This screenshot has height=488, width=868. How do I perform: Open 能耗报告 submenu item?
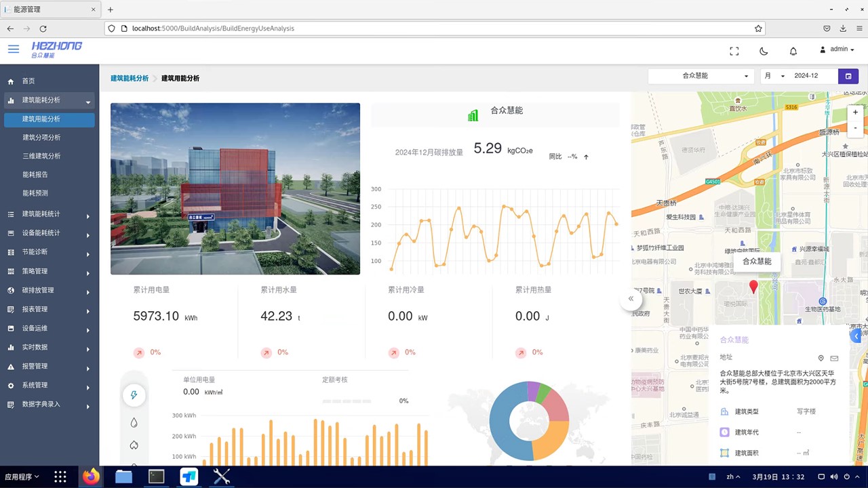pyautogui.click(x=35, y=174)
